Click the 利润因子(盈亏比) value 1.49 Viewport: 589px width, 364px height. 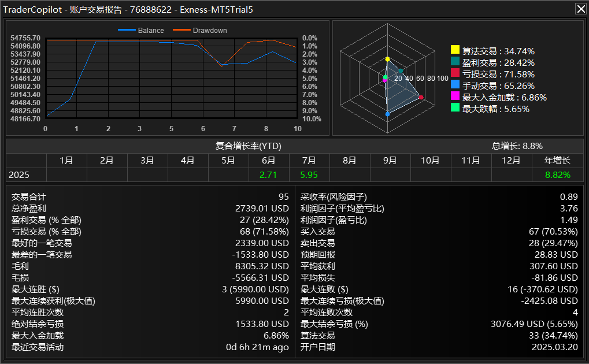569,220
